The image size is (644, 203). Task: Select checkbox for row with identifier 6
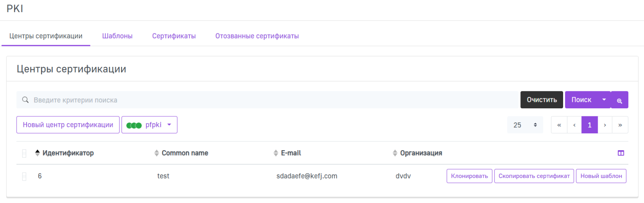pos(24,176)
